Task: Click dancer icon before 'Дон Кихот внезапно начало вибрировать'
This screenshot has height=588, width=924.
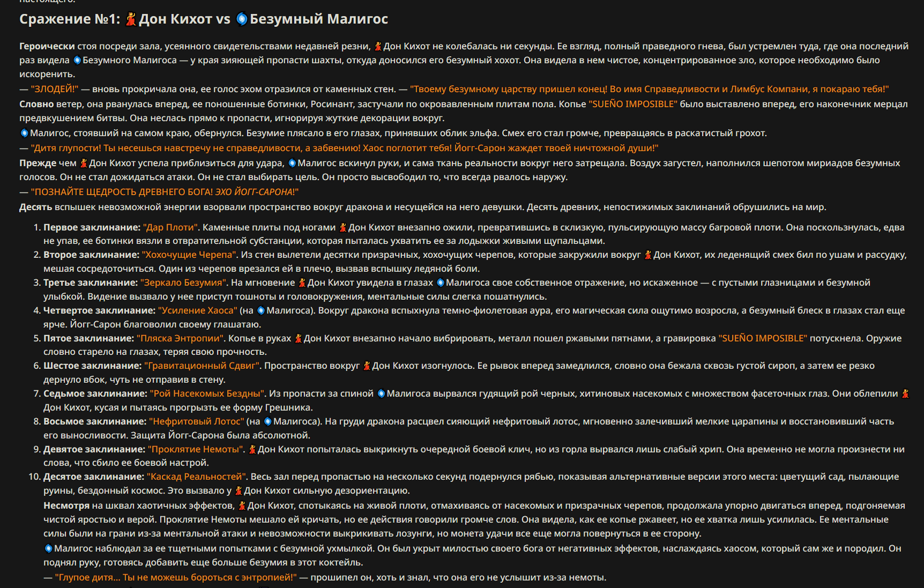Action: [x=299, y=338]
